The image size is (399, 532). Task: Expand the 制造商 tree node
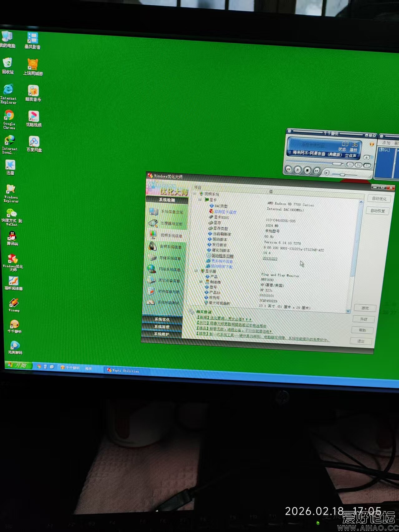point(201,282)
